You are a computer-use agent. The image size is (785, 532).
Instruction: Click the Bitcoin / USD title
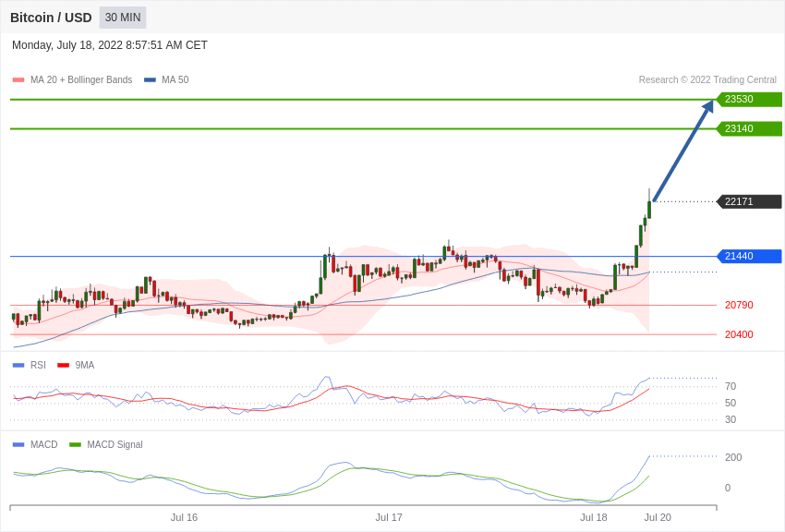tap(51, 18)
